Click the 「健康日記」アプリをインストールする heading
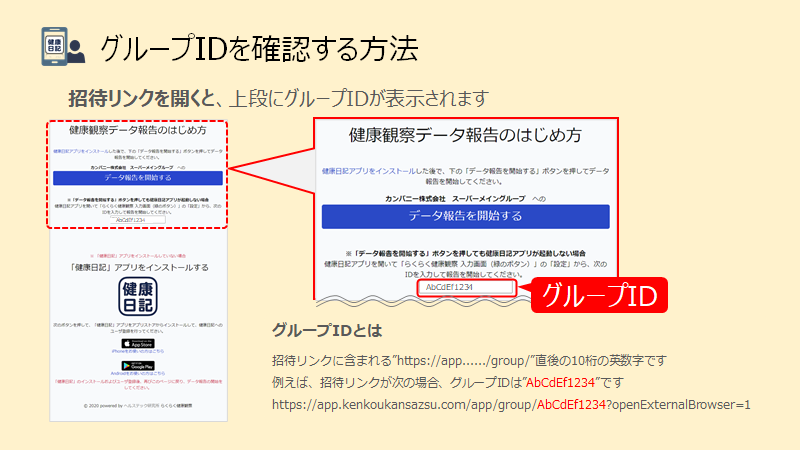 [138, 267]
